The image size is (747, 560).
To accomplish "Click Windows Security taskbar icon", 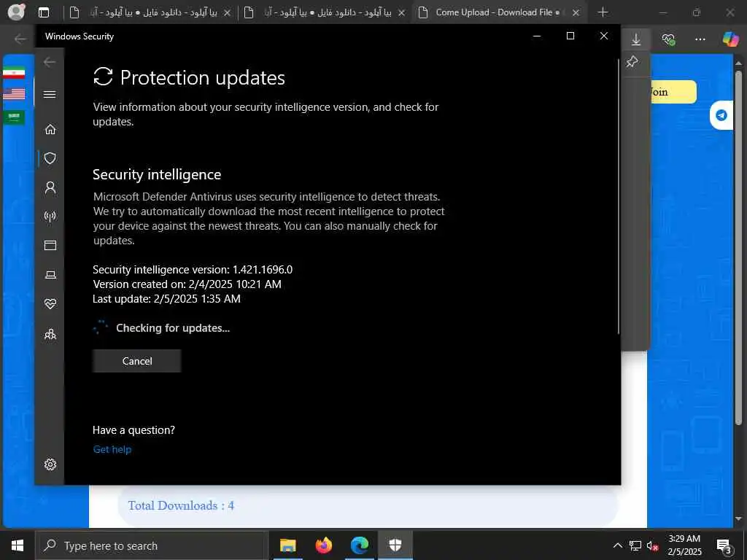I will (x=395, y=545).
